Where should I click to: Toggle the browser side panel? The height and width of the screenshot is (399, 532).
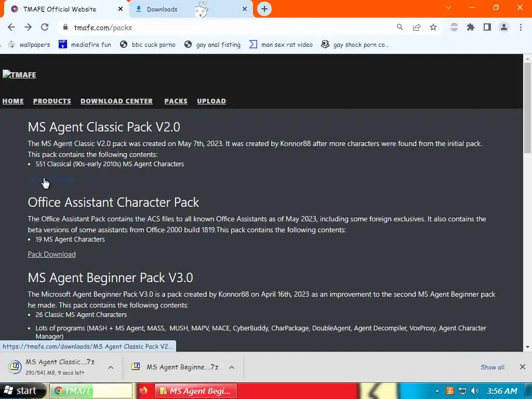click(487, 27)
